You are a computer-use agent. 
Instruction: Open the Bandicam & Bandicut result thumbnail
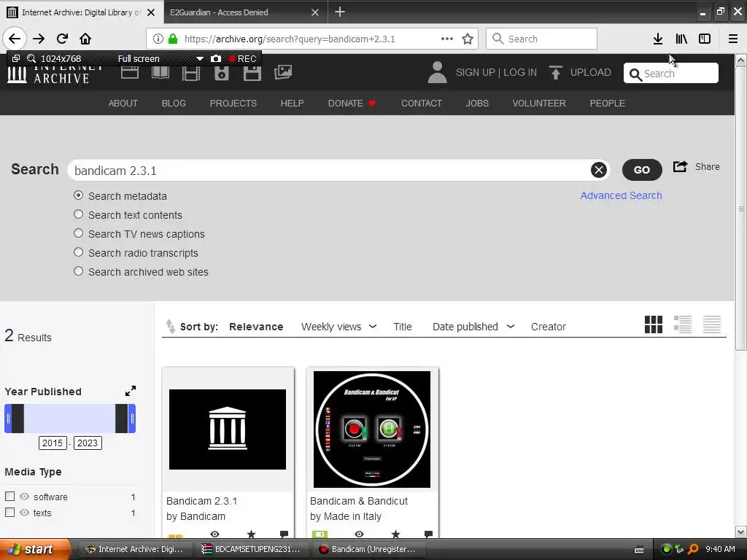click(371, 429)
